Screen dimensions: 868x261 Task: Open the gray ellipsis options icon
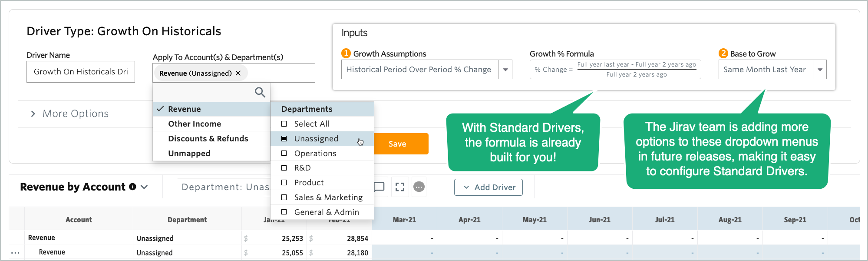419,187
